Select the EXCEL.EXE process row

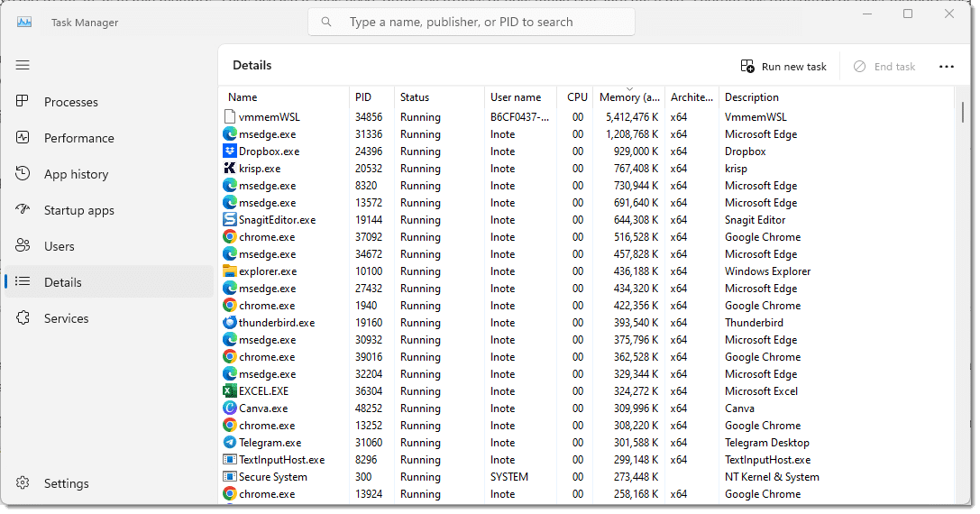click(588, 391)
